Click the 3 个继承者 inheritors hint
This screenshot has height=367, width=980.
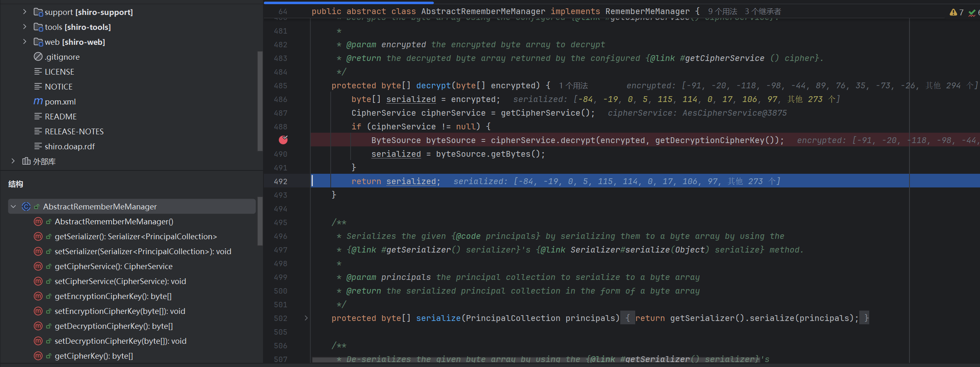tap(763, 12)
